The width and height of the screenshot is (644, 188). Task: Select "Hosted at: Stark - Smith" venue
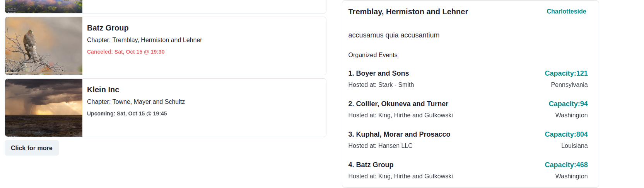click(381, 85)
